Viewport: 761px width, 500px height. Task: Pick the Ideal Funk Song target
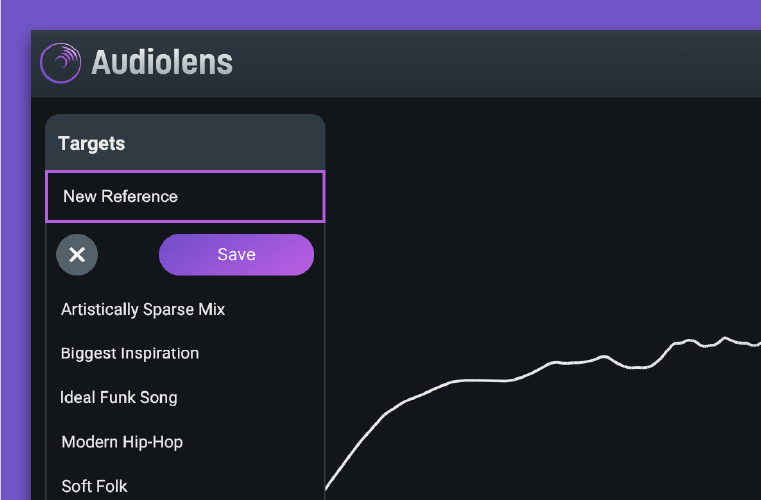pos(119,398)
